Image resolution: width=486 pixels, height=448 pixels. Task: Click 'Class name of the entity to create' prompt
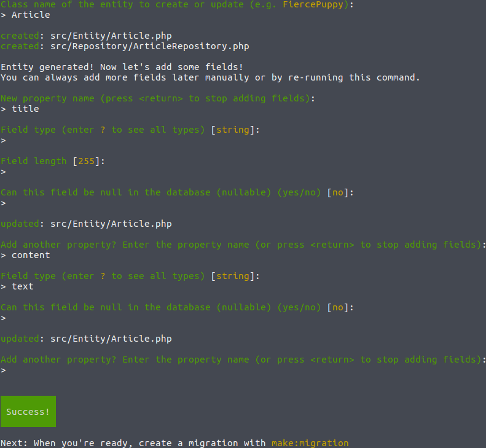[177, 4]
